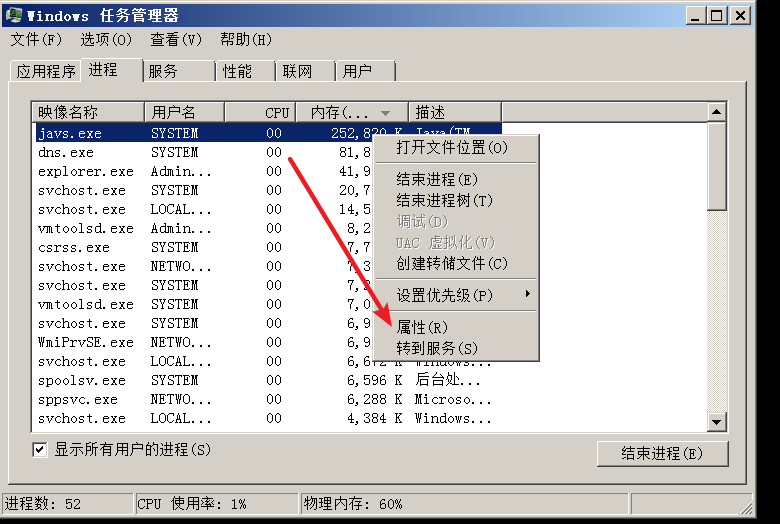Select the 进程 tab

point(111,70)
